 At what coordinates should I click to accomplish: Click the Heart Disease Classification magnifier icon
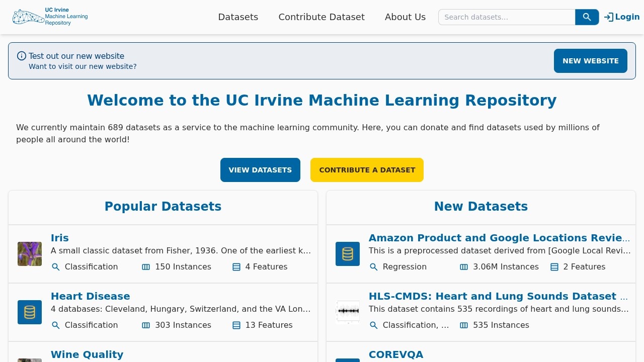(x=56, y=325)
